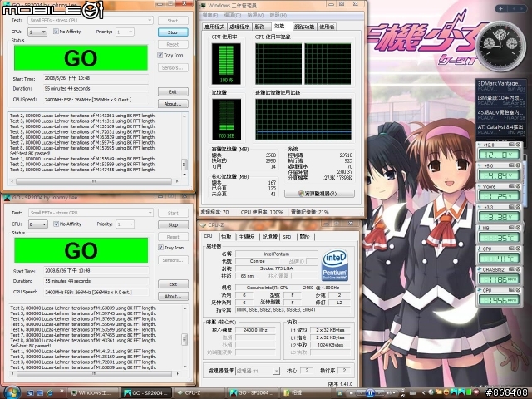Toggle No Affinity checkbox in top SP2004 window
532x399 pixels.
coord(56,32)
